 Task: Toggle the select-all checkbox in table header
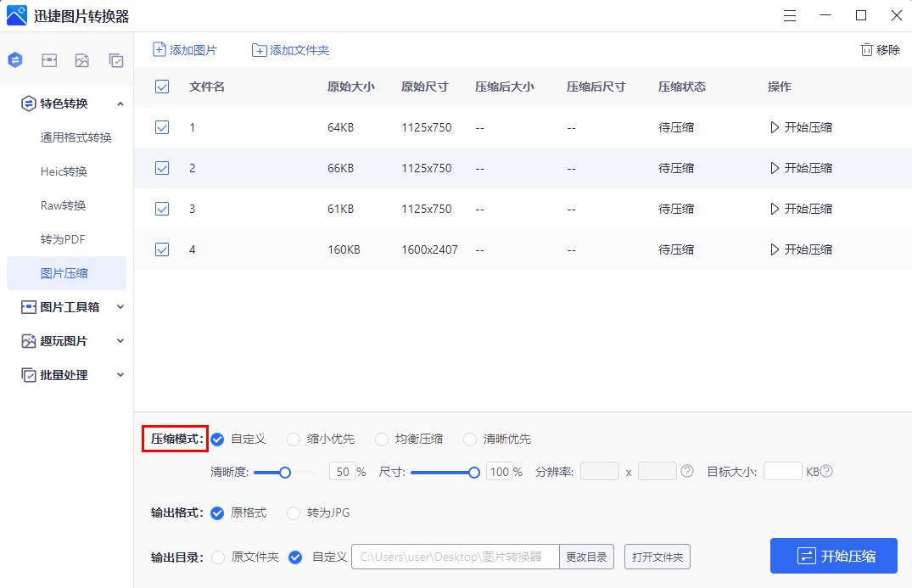click(x=161, y=87)
